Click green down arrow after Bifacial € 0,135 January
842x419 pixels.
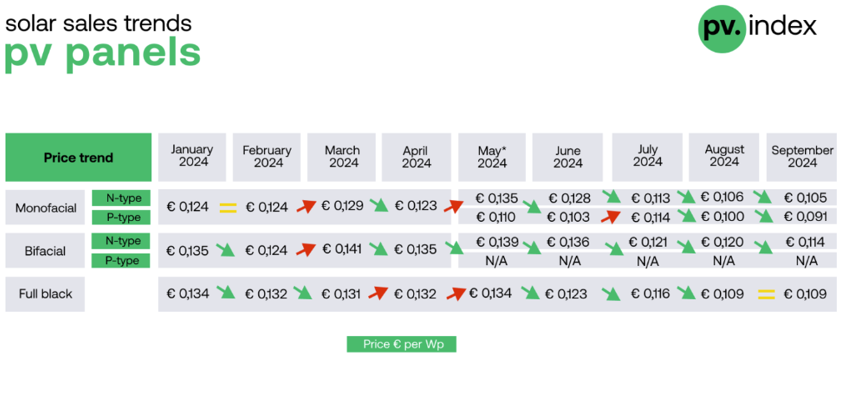click(x=226, y=249)
